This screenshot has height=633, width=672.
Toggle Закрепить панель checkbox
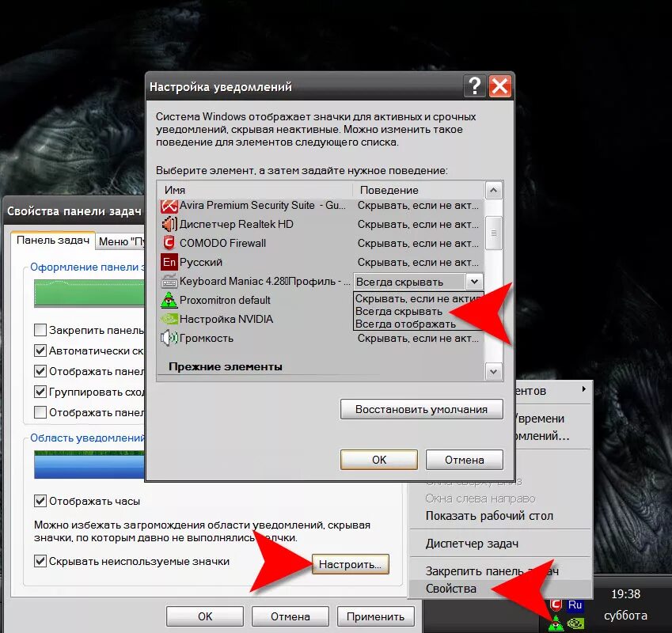(x=40, y=330)
